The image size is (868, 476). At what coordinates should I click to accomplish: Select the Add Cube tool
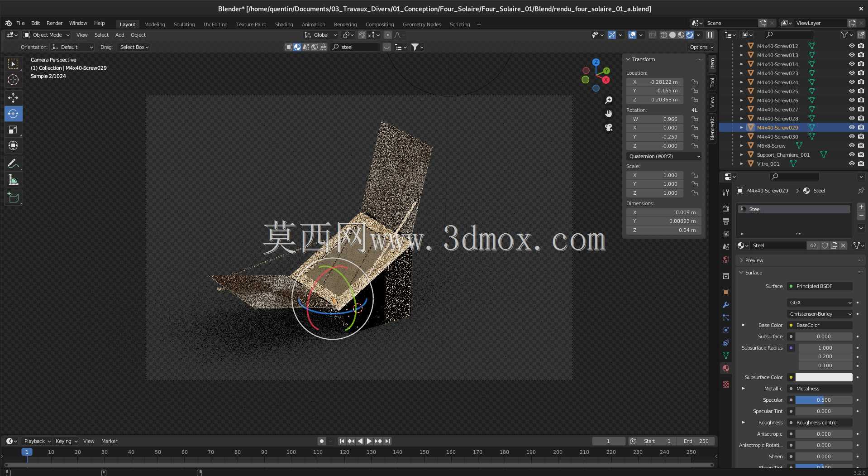13,197
